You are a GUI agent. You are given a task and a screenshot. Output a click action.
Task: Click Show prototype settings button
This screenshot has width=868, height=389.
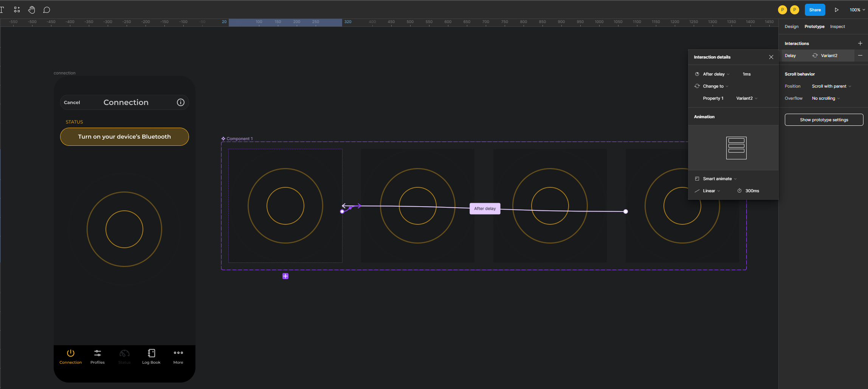pyautogui.click(x=824, y=120)
